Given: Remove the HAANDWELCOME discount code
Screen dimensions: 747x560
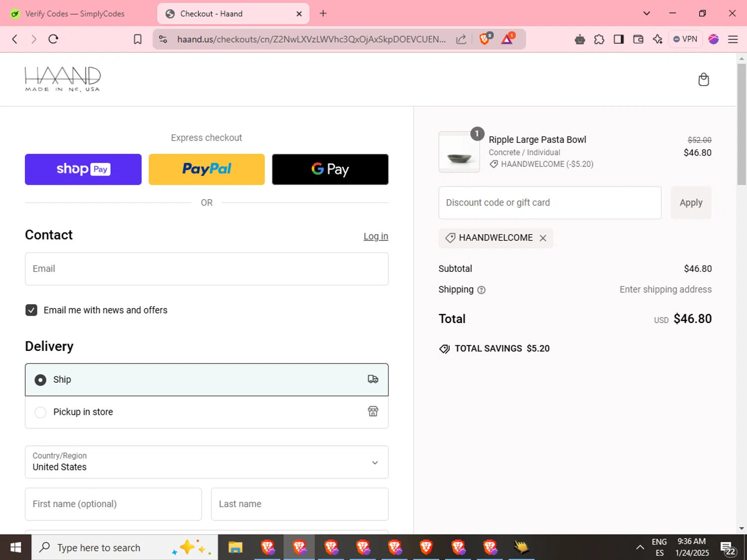Looking at the screenshot, I should click(543, 238).
